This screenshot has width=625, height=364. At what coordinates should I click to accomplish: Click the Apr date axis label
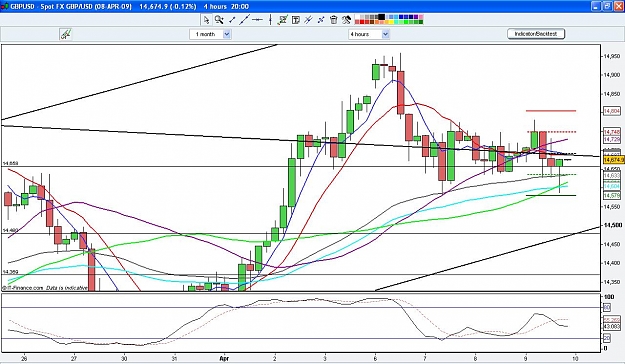point(224,358)
